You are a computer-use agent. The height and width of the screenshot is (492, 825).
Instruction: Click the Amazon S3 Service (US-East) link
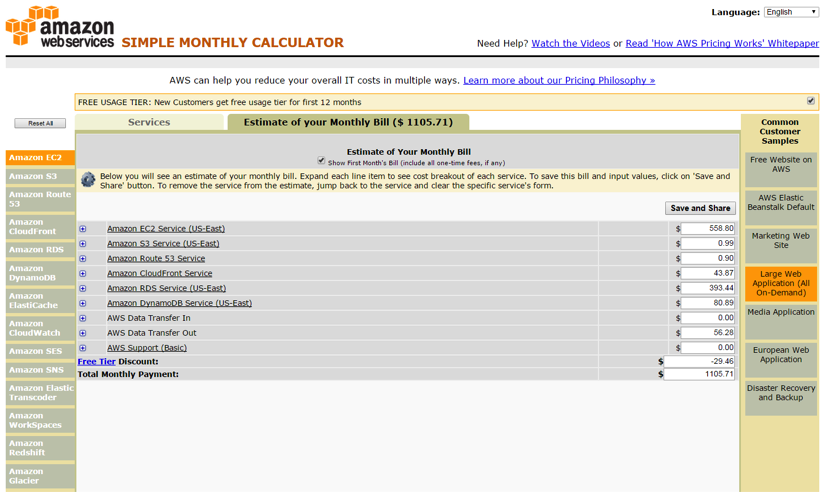[163, 244]
